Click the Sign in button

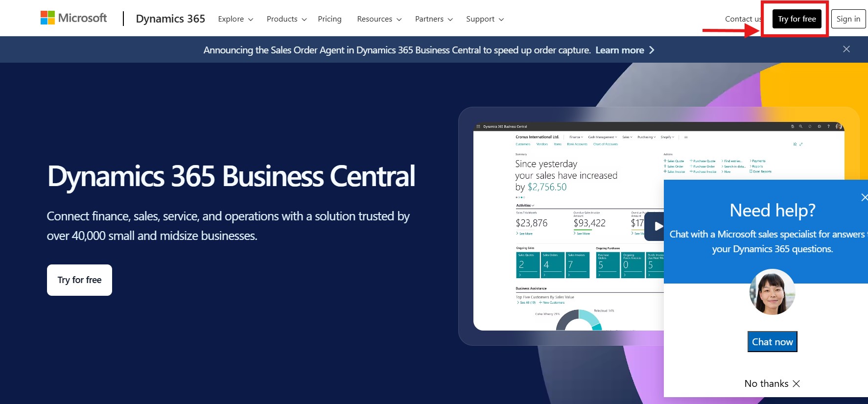click(x=848, y=19)
